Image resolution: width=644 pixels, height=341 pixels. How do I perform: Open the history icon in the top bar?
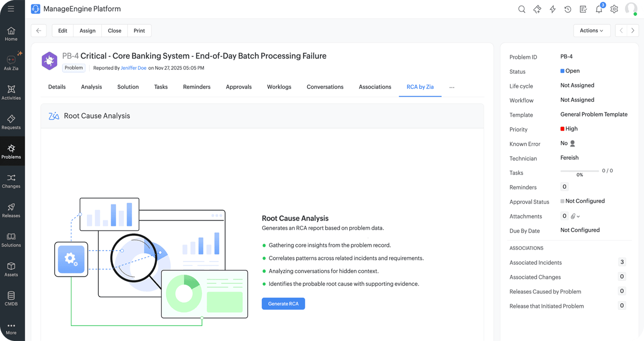point(568,9)
